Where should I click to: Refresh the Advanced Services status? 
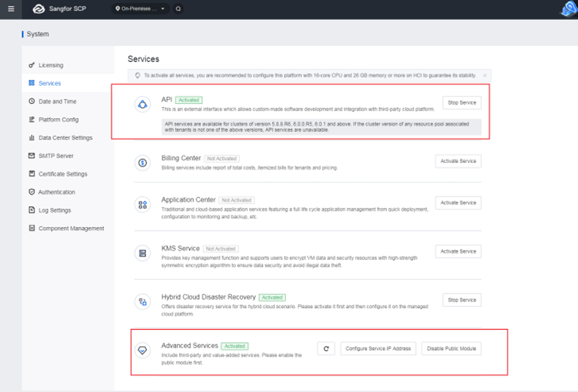point(326,348)
